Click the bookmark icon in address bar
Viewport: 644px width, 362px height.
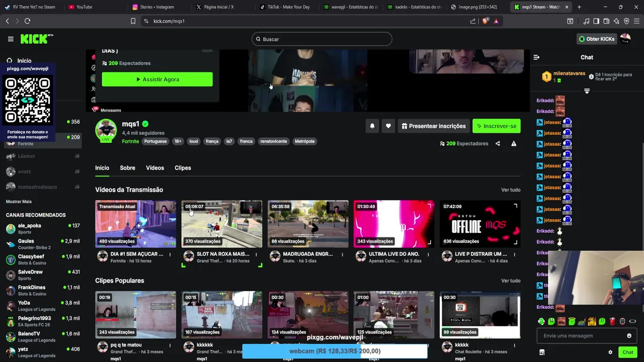click(x=133, y=21)
